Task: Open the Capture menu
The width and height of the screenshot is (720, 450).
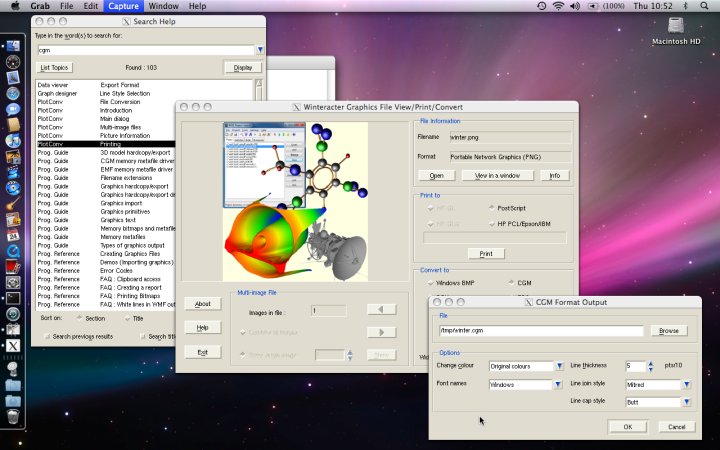Action: tap(123, 6)
